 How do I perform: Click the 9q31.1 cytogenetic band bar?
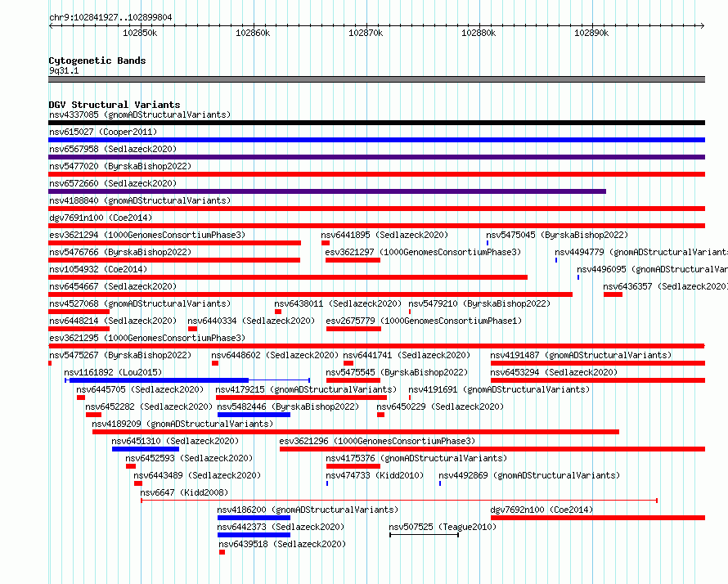tap(376, 79)
